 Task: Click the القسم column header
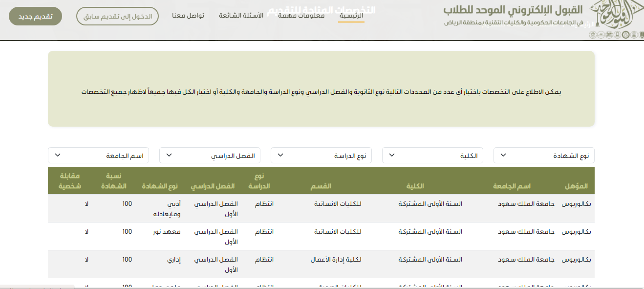coord(321,186)
